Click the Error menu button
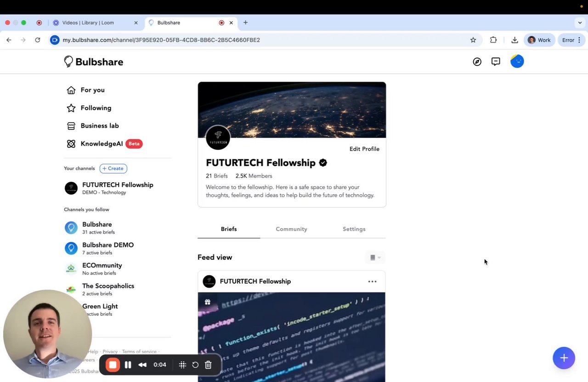Image resolution: width=588 pixels, height=382 pixels. click(572, 40)
